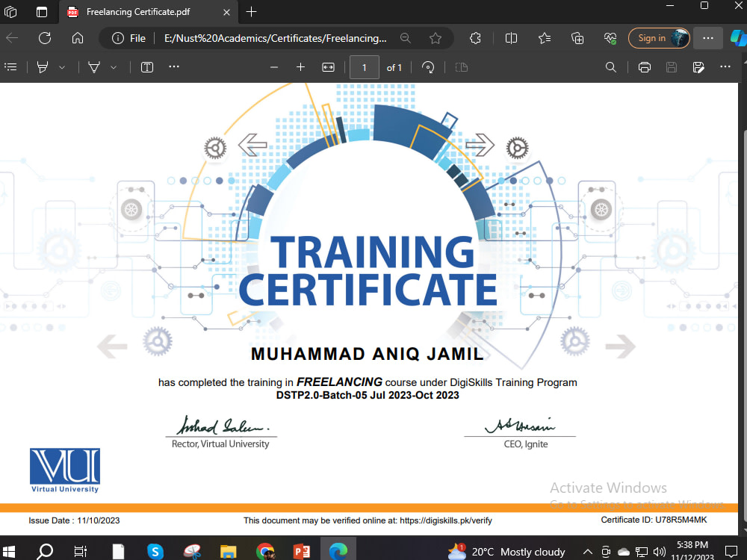Click the CEO, Ignite caption

[x=526, y=444]
